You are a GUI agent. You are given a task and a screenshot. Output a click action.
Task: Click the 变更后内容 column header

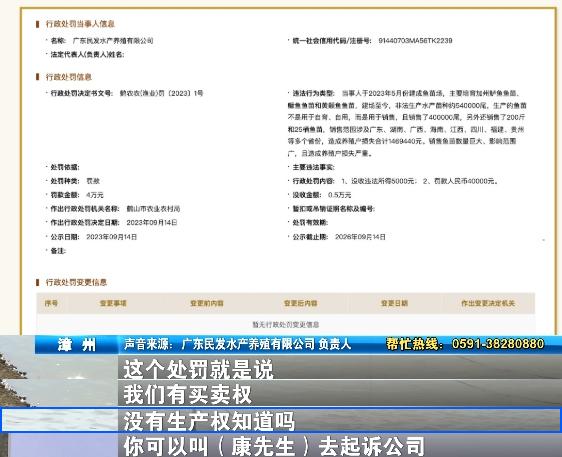[x=300, y=303]
